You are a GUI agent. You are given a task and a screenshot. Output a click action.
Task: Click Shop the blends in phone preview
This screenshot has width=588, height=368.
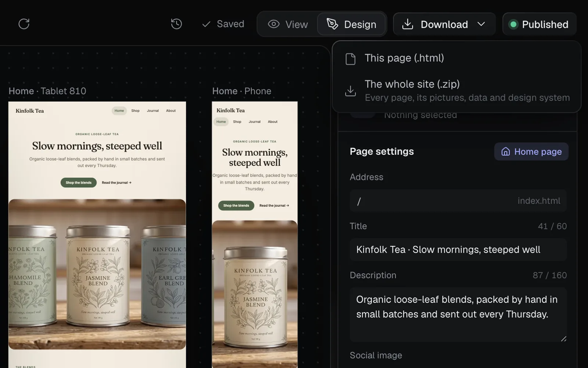click(236, 205)
